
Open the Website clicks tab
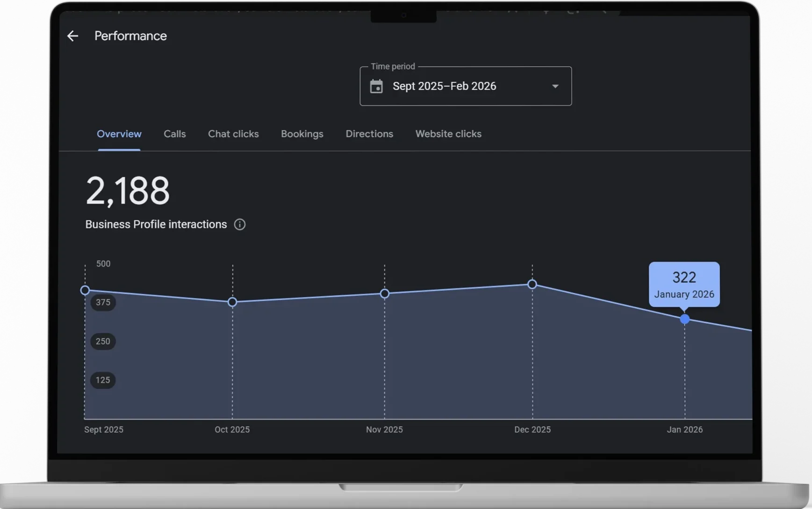point(448,134)
